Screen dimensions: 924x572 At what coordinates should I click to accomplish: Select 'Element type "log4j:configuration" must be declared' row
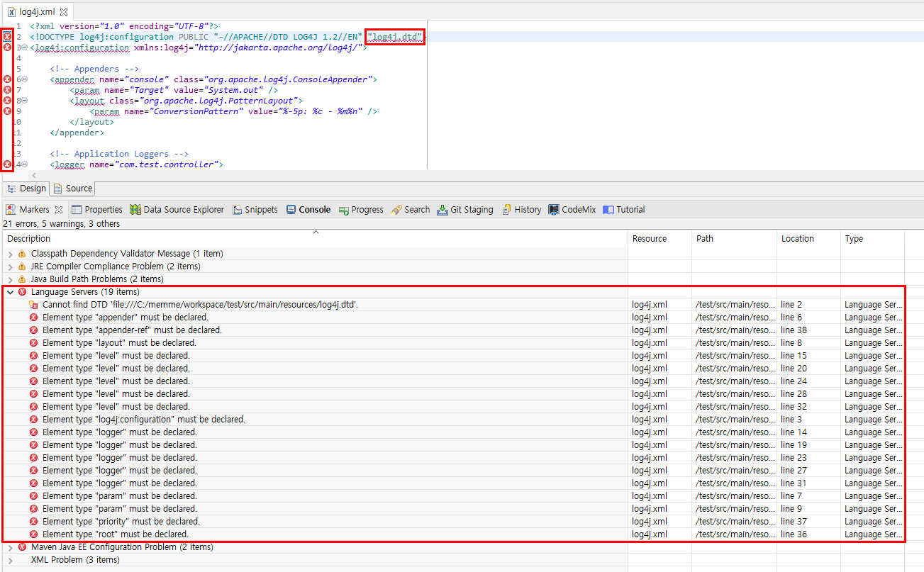(454, 420)
